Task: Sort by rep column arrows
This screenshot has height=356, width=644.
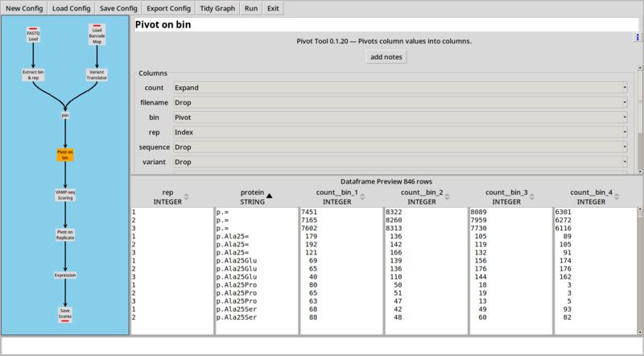Action: point(187,197)
